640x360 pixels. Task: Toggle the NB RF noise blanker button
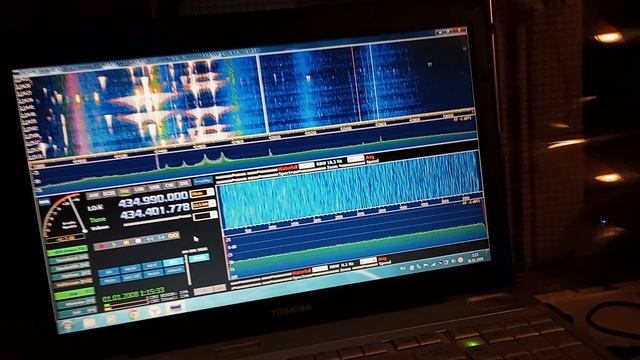click(131, 269)
